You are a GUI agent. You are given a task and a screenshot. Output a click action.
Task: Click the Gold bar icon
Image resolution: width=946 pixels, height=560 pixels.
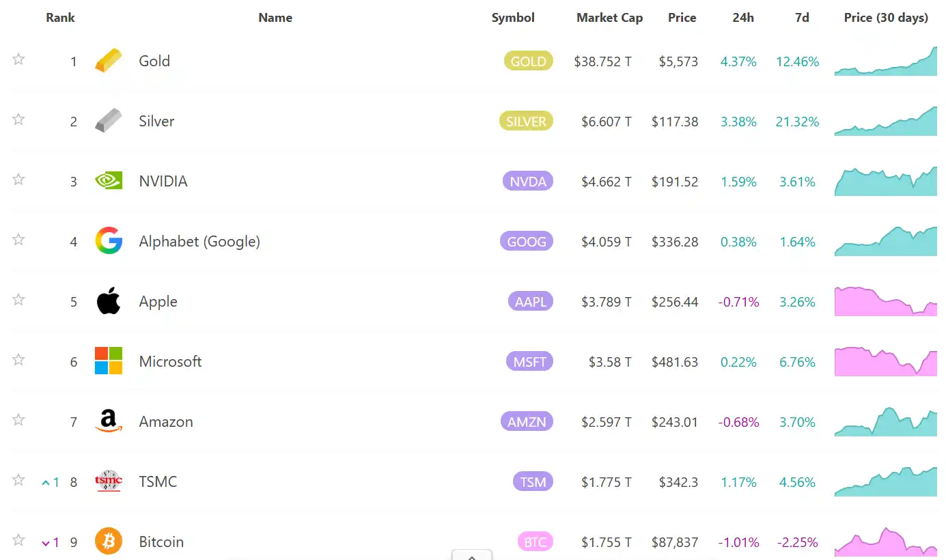coord(109,61)
